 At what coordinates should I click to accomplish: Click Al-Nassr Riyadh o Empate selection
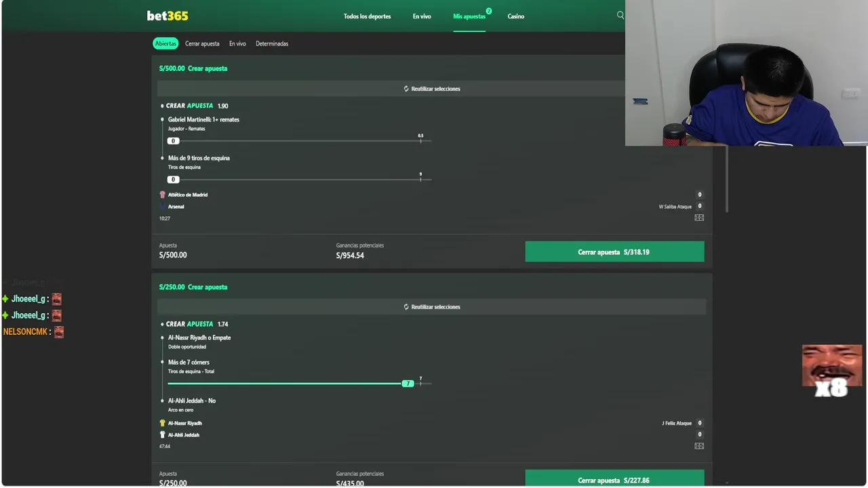pyautogui.click(x=199, y=338)
